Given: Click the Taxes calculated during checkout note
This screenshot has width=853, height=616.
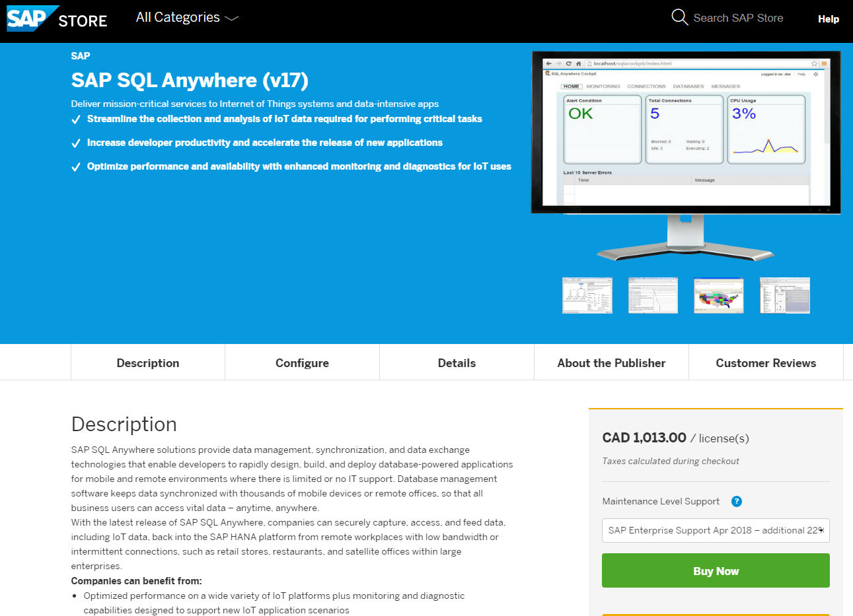Looking at the screenshot, I should [x=671, y=461].
